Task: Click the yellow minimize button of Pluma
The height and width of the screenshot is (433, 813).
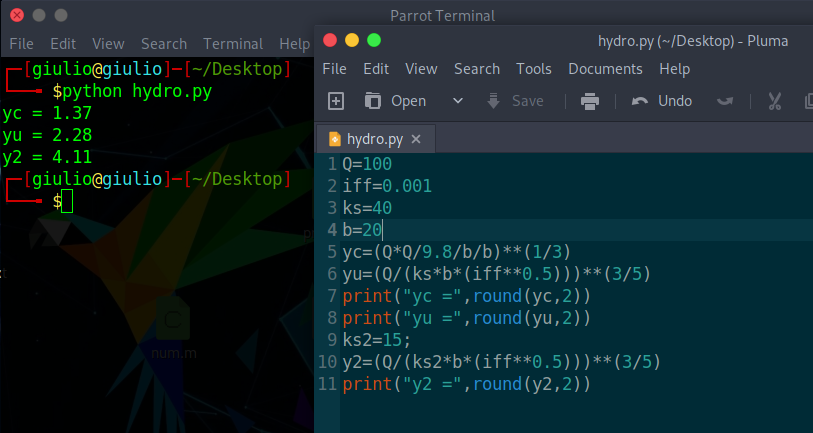Action: point(352,40)
